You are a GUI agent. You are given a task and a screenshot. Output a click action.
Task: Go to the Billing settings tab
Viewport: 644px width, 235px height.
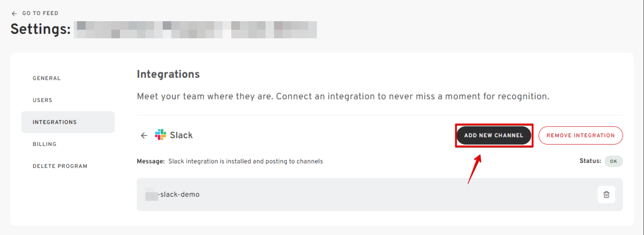[x=44, y=144]
